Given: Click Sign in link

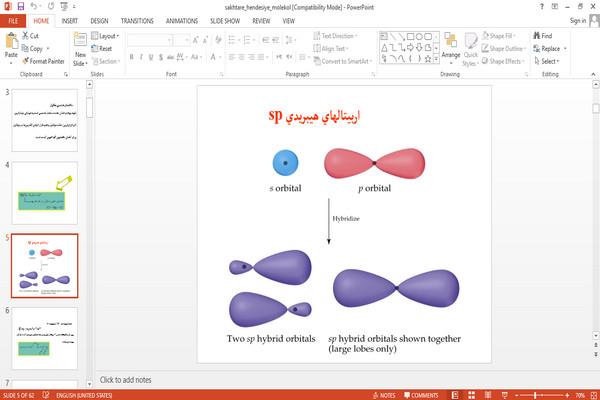Looking at the screenshot, I should pos(578,21).
